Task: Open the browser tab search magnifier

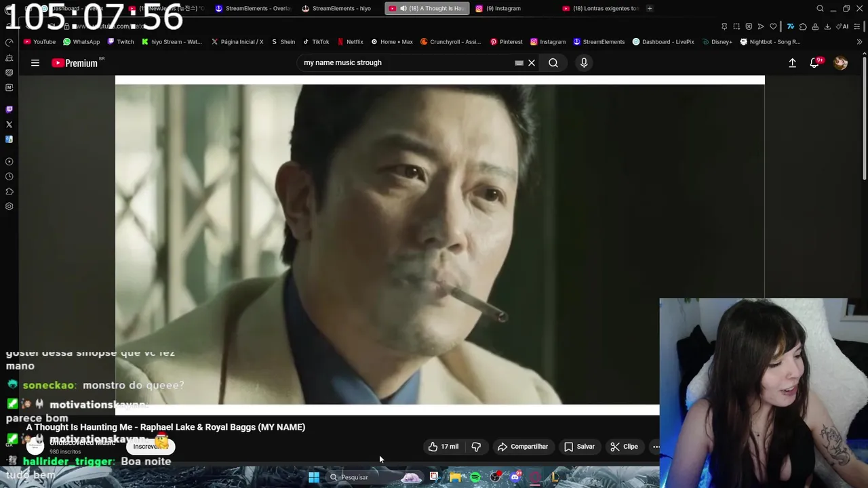Action: coord(820,9)
